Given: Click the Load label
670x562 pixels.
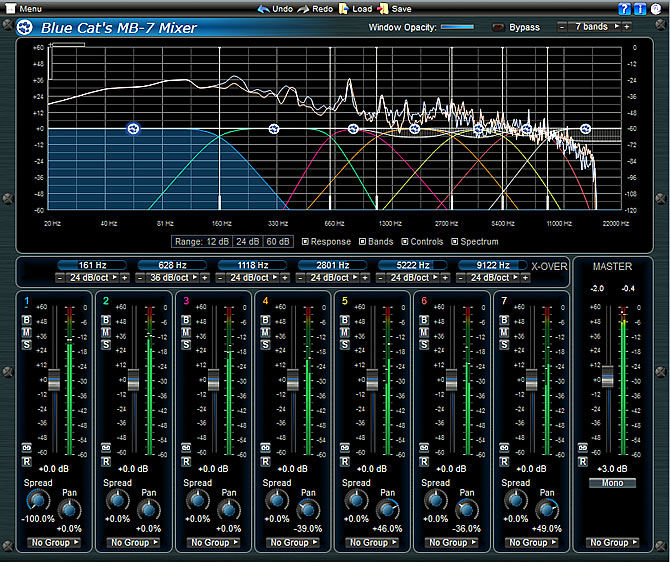Looking at the screenshot, I should pyautogui.click(x=362, y=9).
